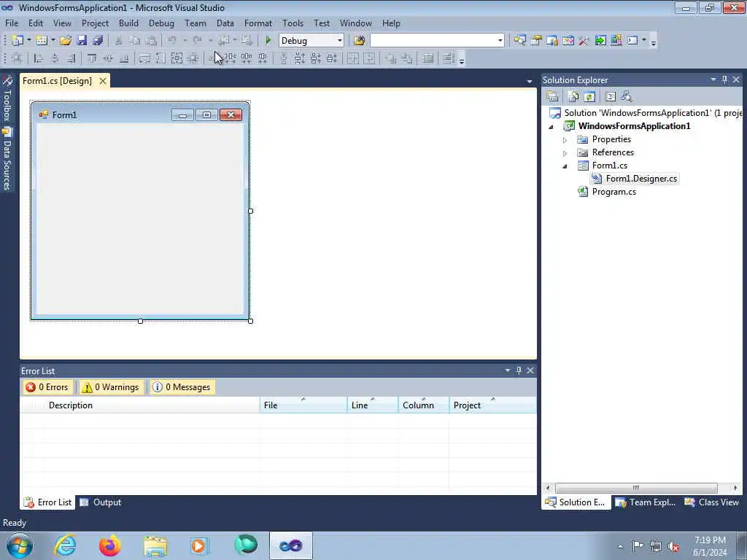
Task: Refresh Solution Explorer with the refresh icon
Action: 589,97
